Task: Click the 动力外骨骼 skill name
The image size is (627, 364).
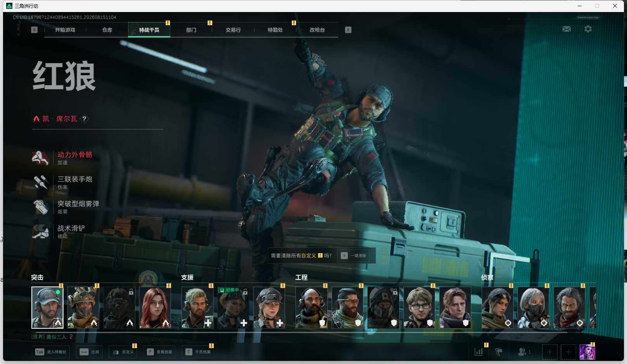Action: (x=75, y=155)
